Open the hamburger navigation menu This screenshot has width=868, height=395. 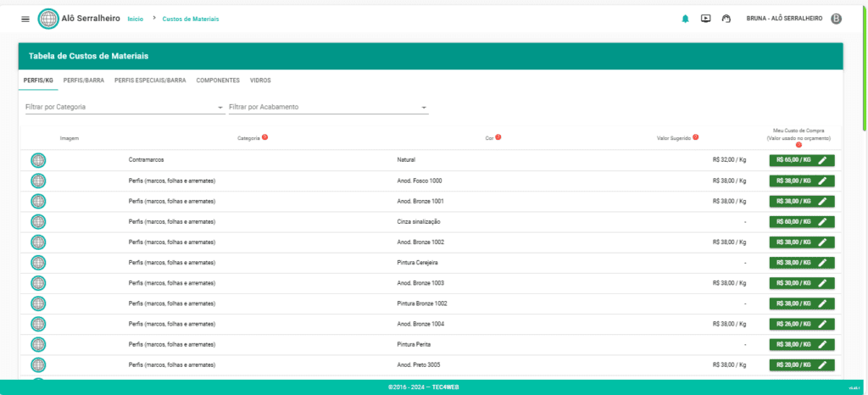coord(25,19)
